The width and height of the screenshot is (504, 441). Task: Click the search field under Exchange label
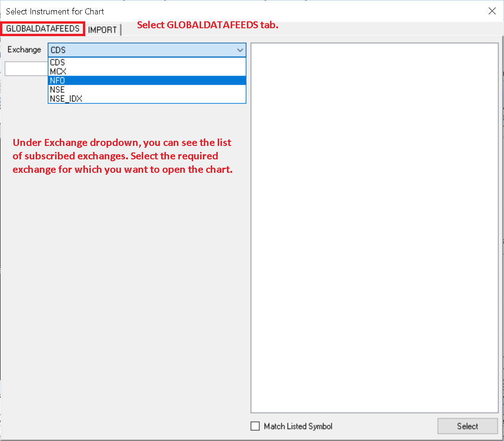click(x=26, y=69)
